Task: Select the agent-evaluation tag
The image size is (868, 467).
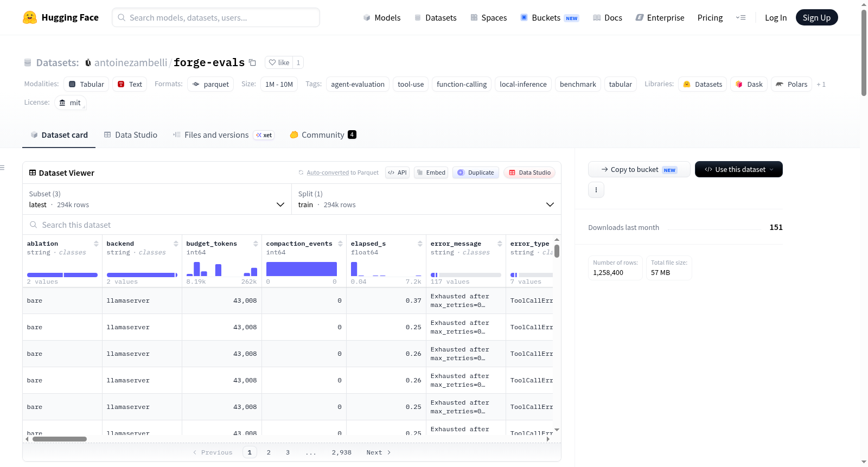Action: point(358,84)
